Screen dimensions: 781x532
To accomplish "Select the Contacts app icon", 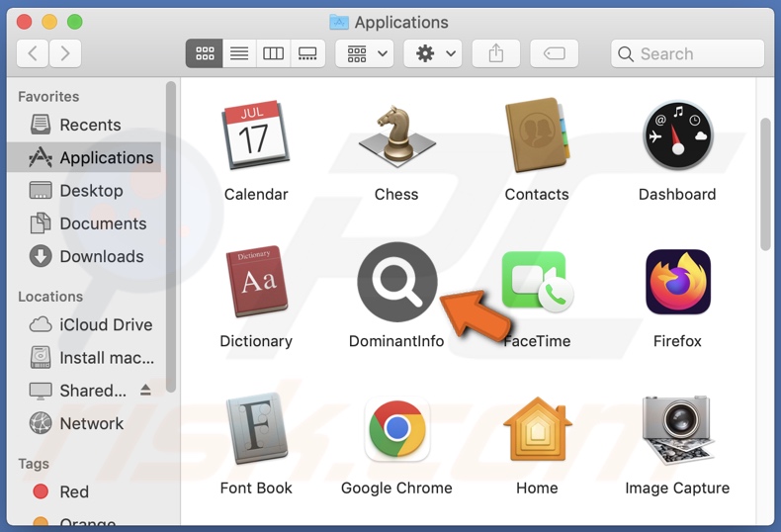I will pyautogui.click(x=537, y=135).
